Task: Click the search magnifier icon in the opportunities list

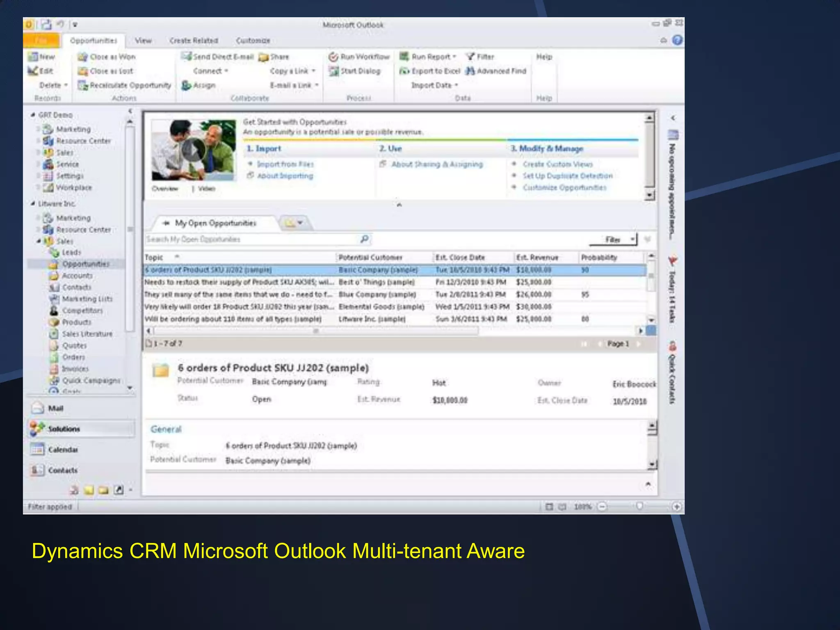Action: click(x=364, y=239)
